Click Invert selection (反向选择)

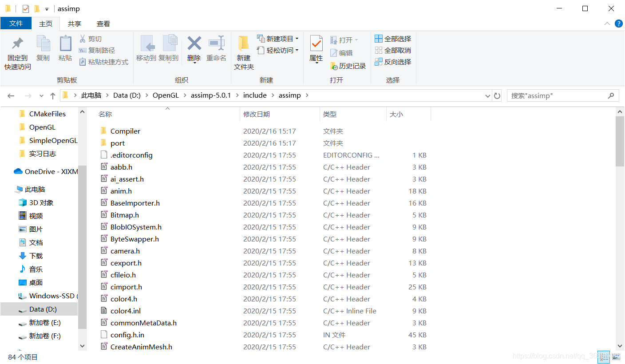pos(393,62)
